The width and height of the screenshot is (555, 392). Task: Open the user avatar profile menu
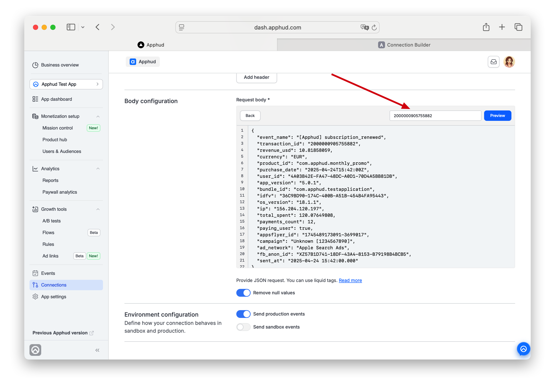tap(509, 62)
